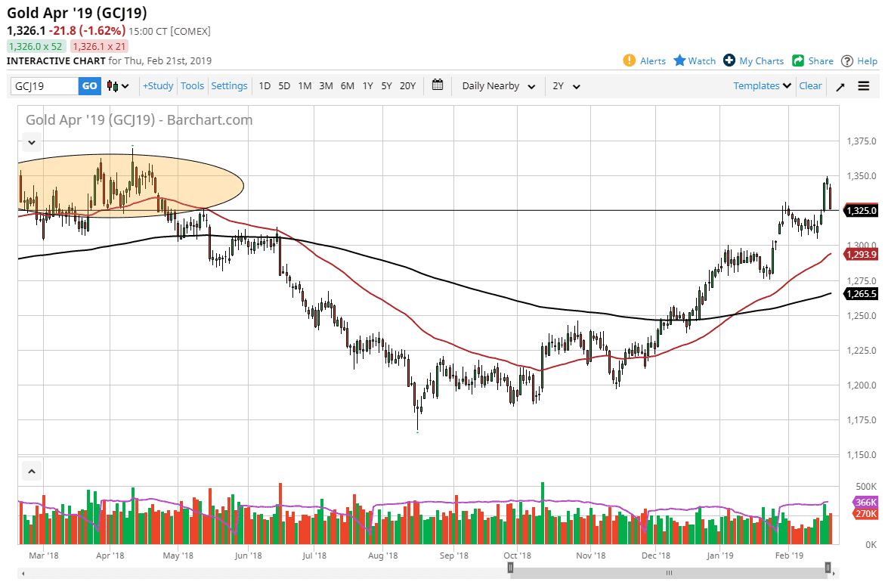Open the calendar date range picker

pos(438,85)
